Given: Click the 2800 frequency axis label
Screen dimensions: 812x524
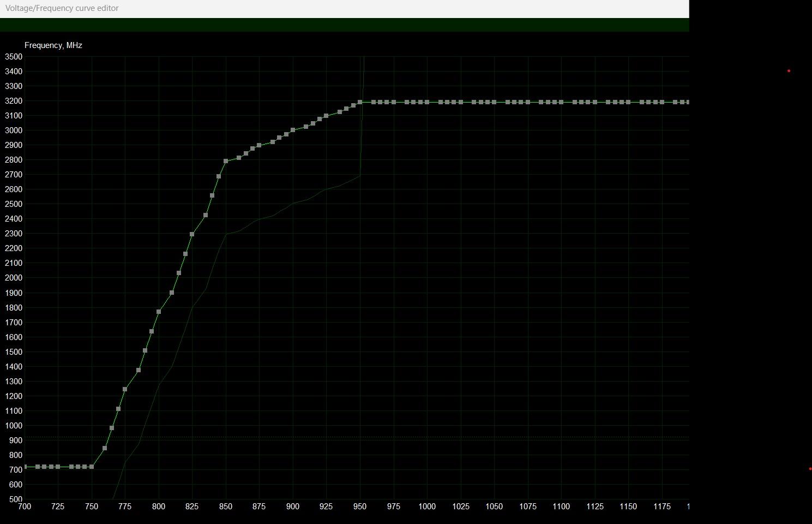Looking at the screenshot, I should [14, 160].
